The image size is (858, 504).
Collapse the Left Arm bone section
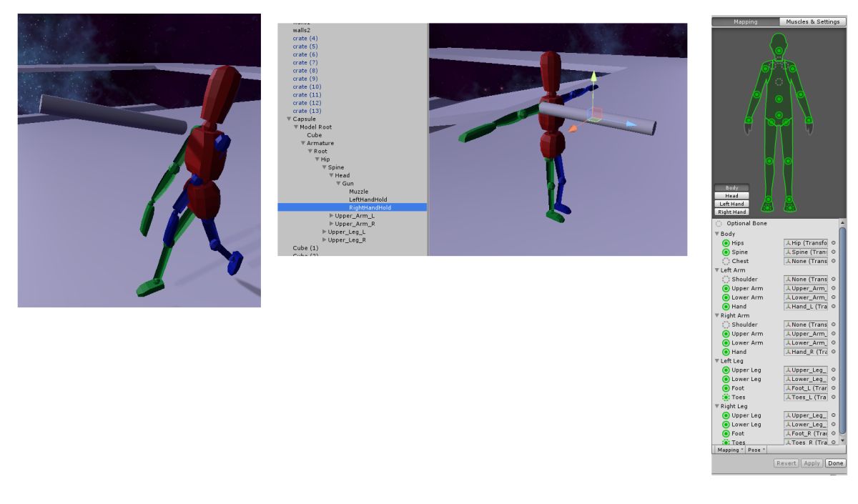[x=717, y=270]
